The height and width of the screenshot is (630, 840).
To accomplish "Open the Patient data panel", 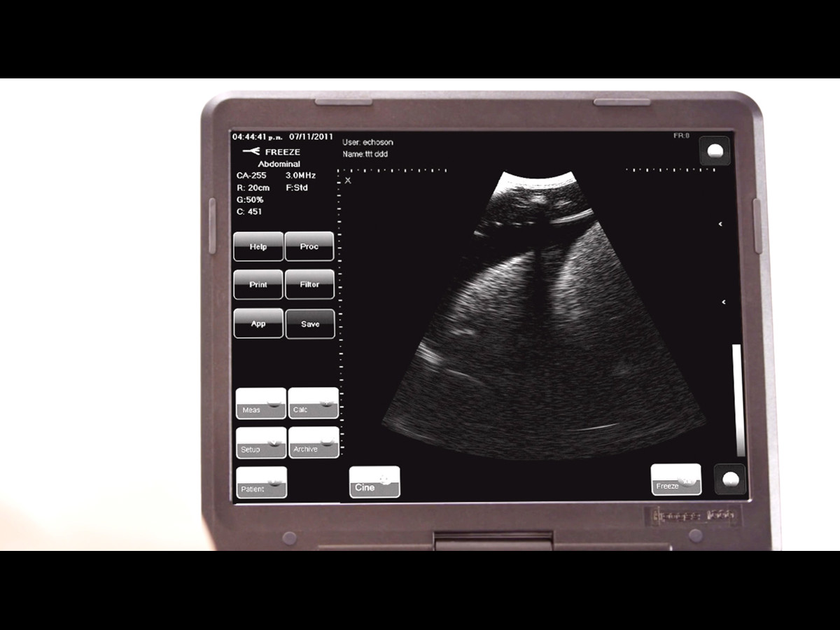I will click(x=261, y=482).
